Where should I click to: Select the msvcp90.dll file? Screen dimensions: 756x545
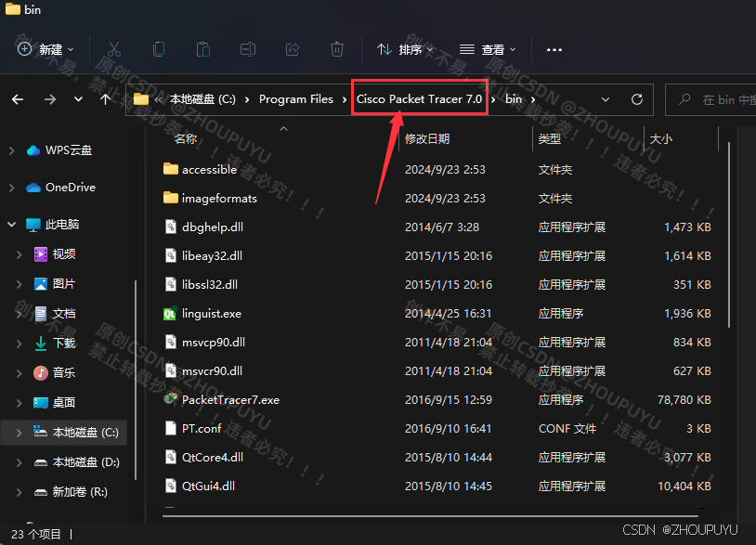coord(213,342)
